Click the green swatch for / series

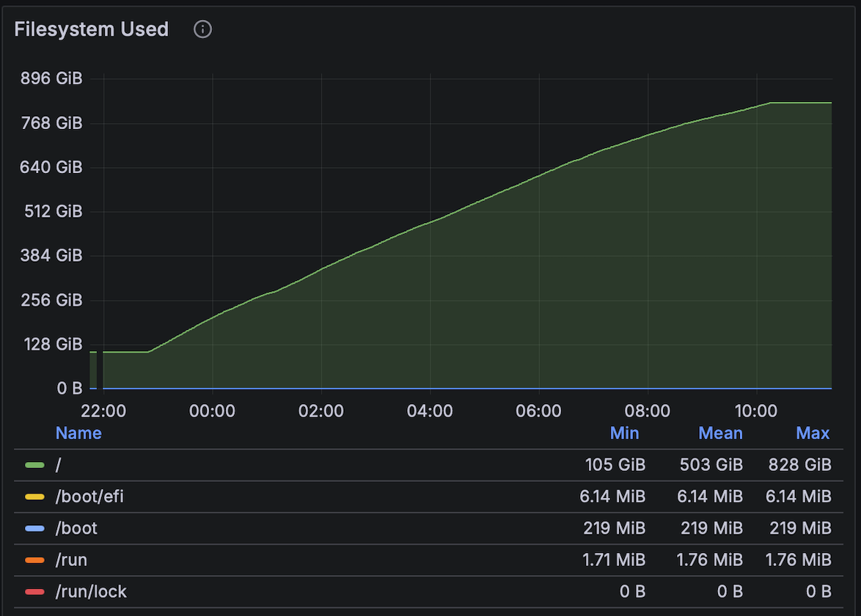click(x=35, y=466)
